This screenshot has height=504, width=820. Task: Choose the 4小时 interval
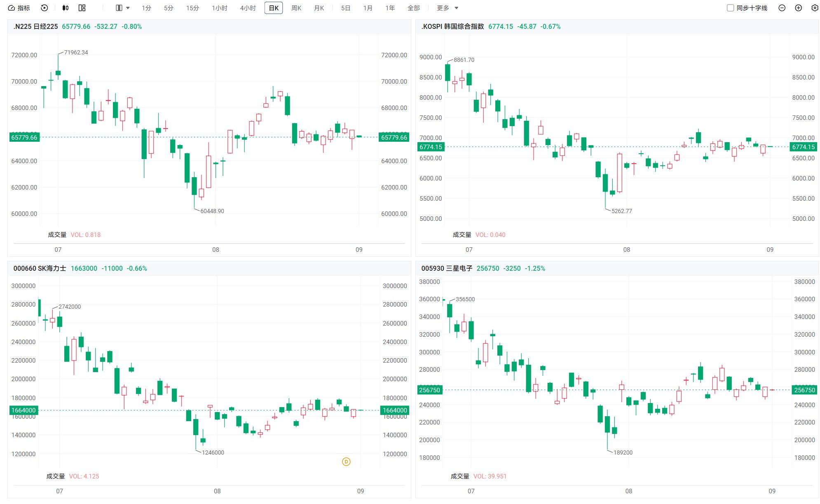248,8
